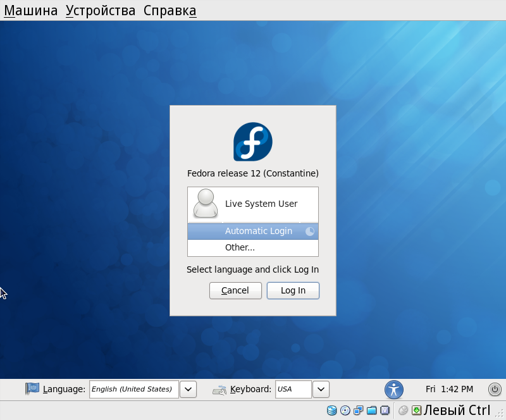Screen dimensions: 506x420
Task: Click the Fedora release 12 (Constantine) text
Action: pyautogui.click(x=253, y=173)
